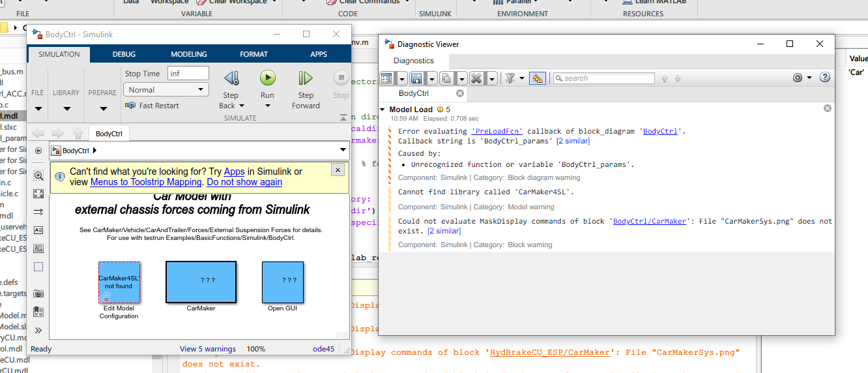Go to next diagnostic with down arrow
Image resolution: width=868 pixels, height=373 pixels.
678,78
